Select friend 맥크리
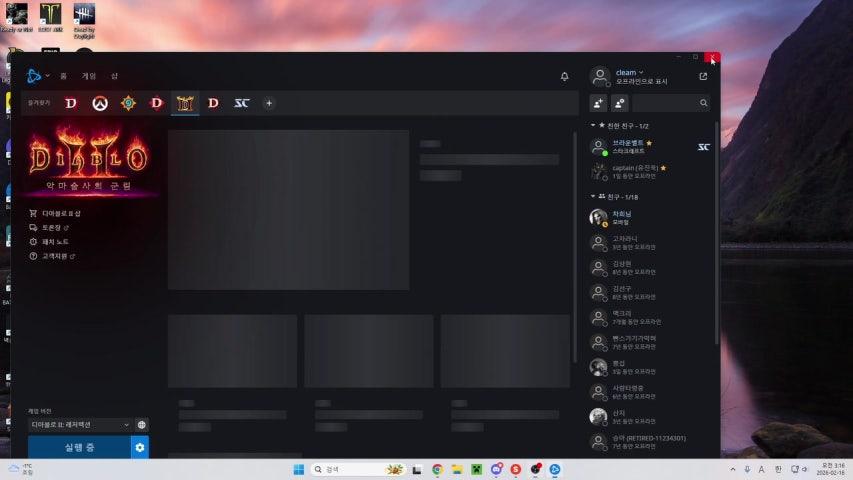 (x=650, y=317)
